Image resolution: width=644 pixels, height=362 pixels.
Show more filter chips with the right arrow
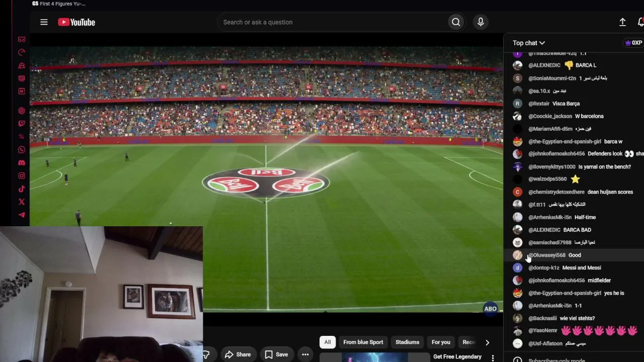[487, 342]
